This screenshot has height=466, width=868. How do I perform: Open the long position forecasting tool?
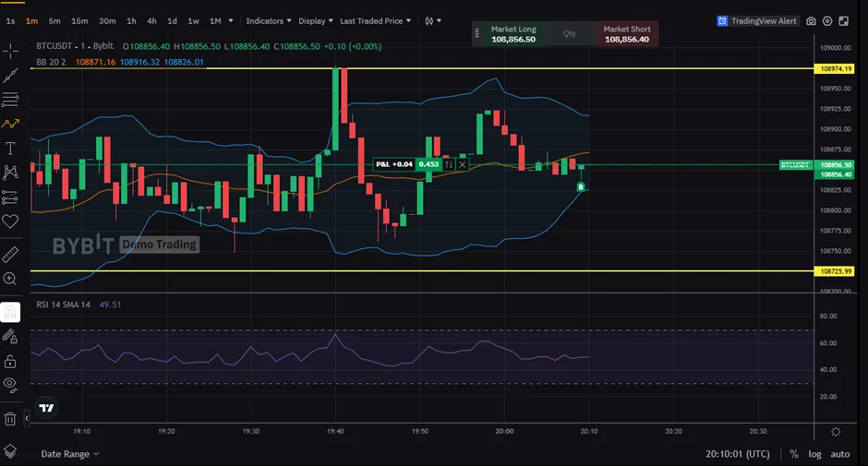click(x=10, y=197)
